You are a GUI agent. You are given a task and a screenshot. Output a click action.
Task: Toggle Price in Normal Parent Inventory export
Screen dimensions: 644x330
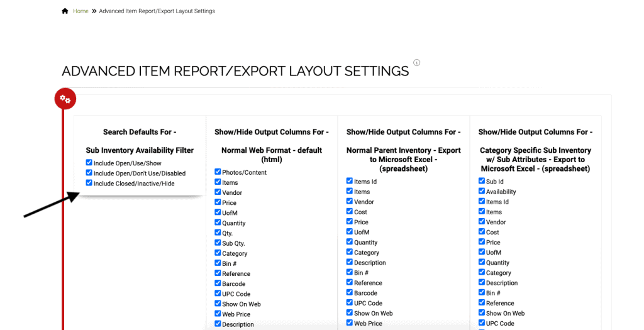click(x=350, y=221)
